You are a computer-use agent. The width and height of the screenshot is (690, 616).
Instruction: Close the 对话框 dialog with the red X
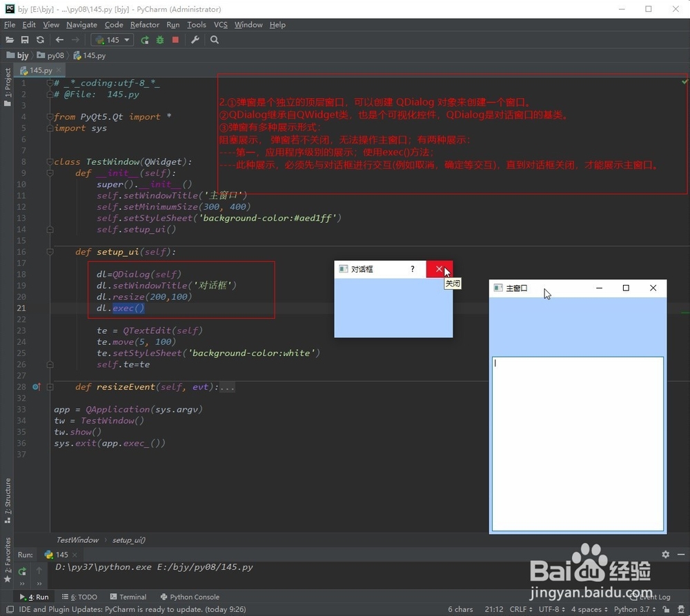pyautogui.click(x=439, y=269)
